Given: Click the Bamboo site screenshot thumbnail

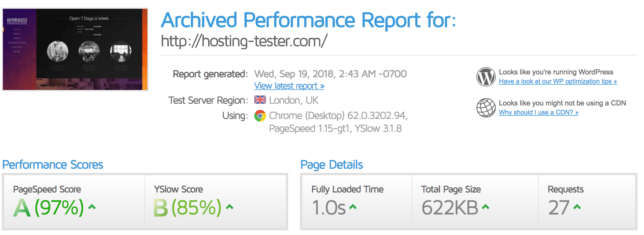Looking at the screenshot, I should [x=75, y=49].
